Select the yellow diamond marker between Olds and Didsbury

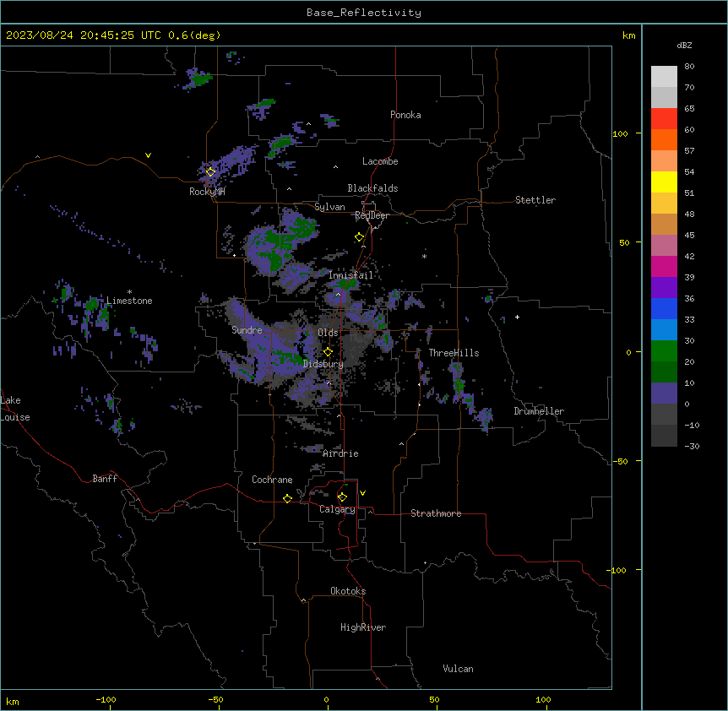point(328,352)
